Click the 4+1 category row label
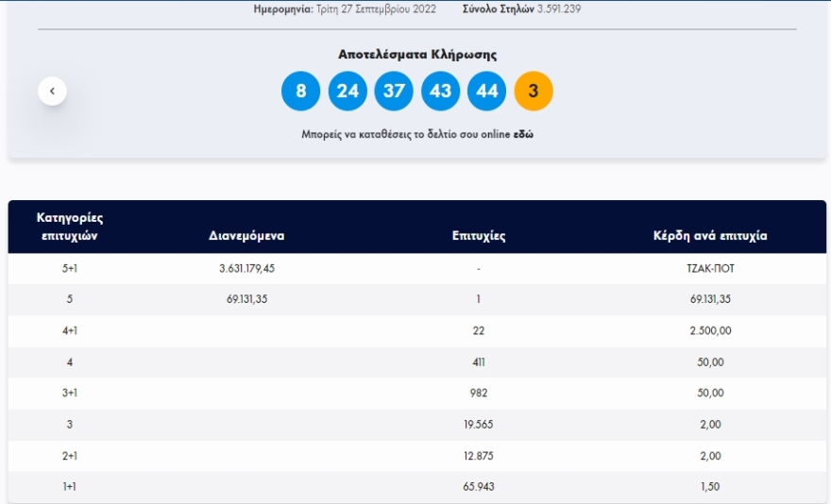Screen dimensions: 831x504 point(69,330)
